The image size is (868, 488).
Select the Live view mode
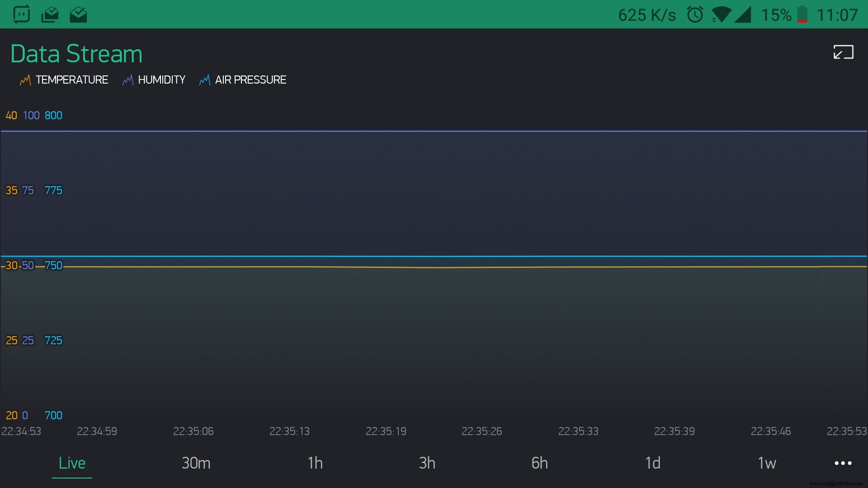(x=72, y=463)
